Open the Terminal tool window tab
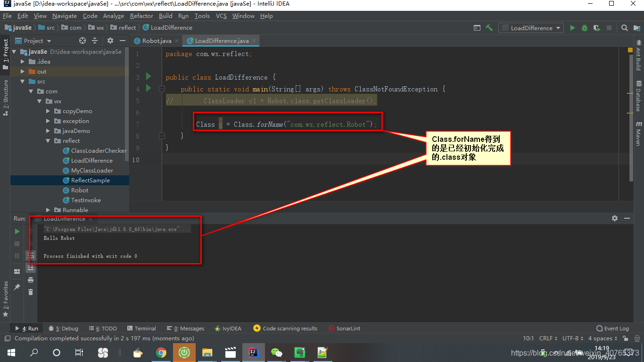 click(x=141, y=329)
